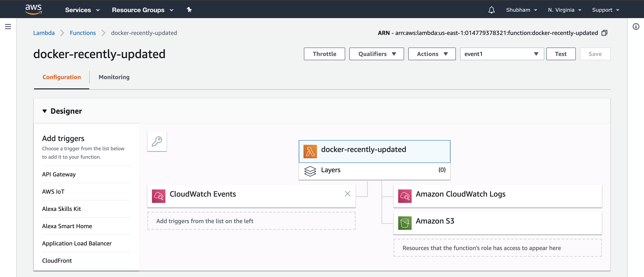Open the Shubham account menu

click(522, 10)
